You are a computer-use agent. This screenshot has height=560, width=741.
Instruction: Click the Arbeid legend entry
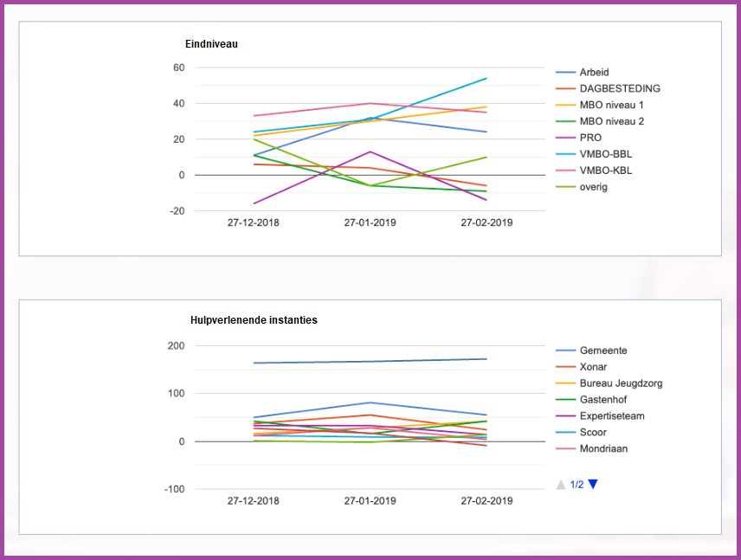[x=594, y=73]
